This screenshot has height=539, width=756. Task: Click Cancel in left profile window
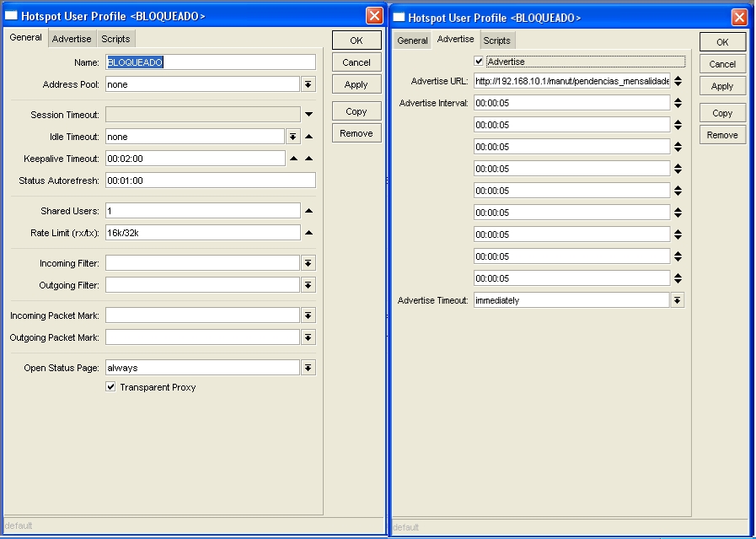[x=357, y=62]
